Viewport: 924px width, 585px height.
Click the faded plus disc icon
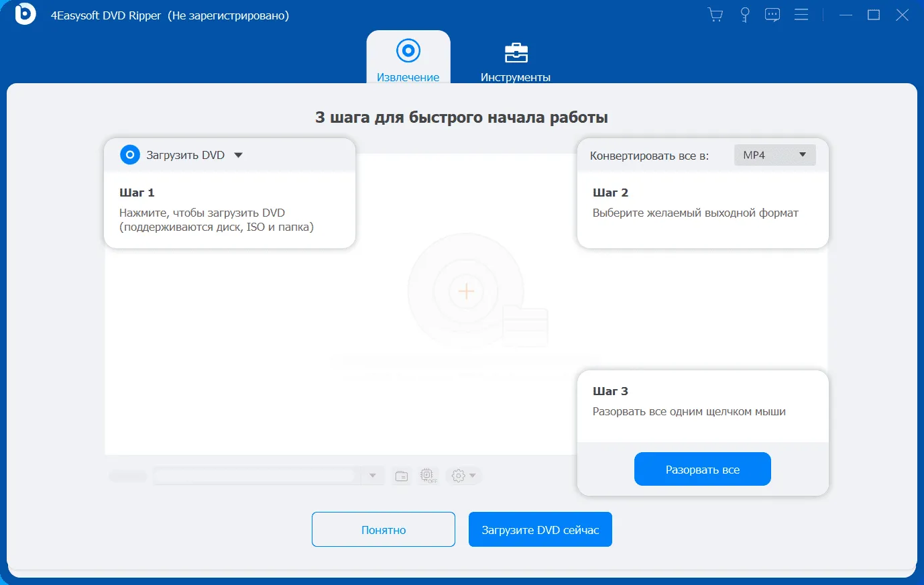[x=466, y=291]
